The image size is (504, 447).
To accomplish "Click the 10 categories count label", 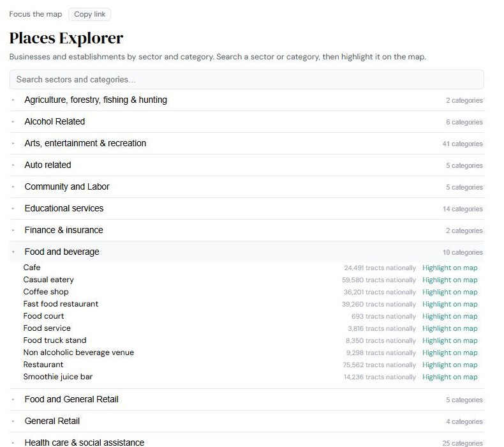I will 463,252.
